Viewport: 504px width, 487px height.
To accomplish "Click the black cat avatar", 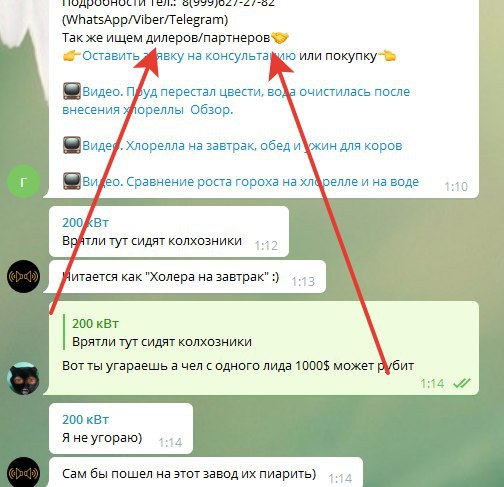I will click(23, 378).
